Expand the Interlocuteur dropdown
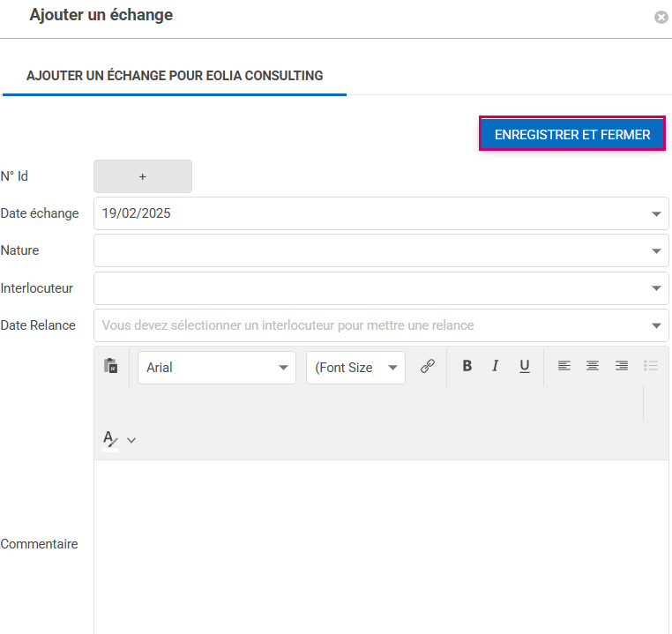672x634 pixels. (x=656, y=288)
